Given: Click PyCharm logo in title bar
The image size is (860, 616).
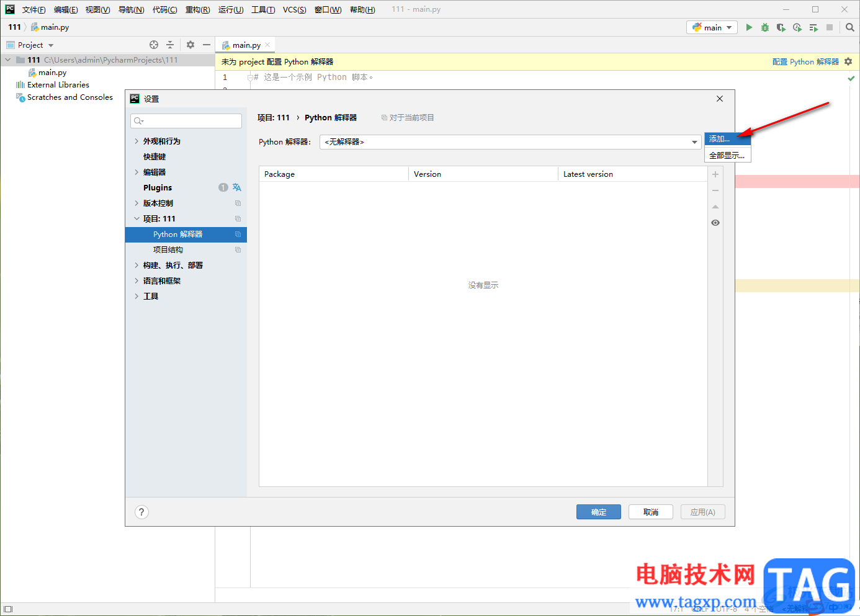Looking at the screenshot, I should pos(10,9).
